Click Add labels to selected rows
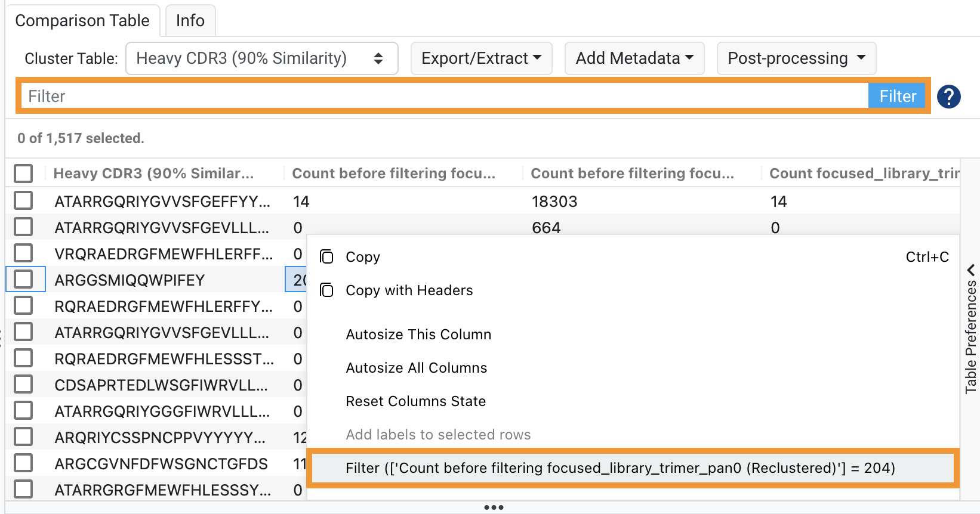 [633, 435]
